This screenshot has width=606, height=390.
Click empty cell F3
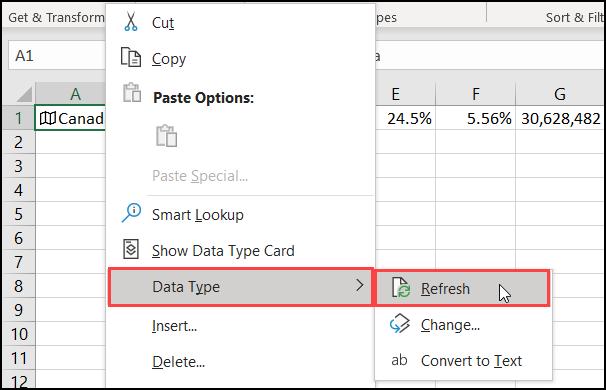(x=475, y=166)
